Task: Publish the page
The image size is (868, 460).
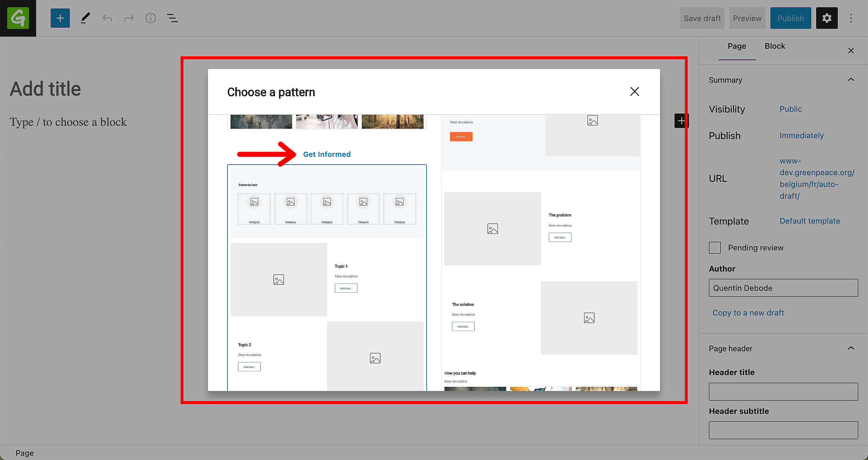Action: (x=790, y=18)
